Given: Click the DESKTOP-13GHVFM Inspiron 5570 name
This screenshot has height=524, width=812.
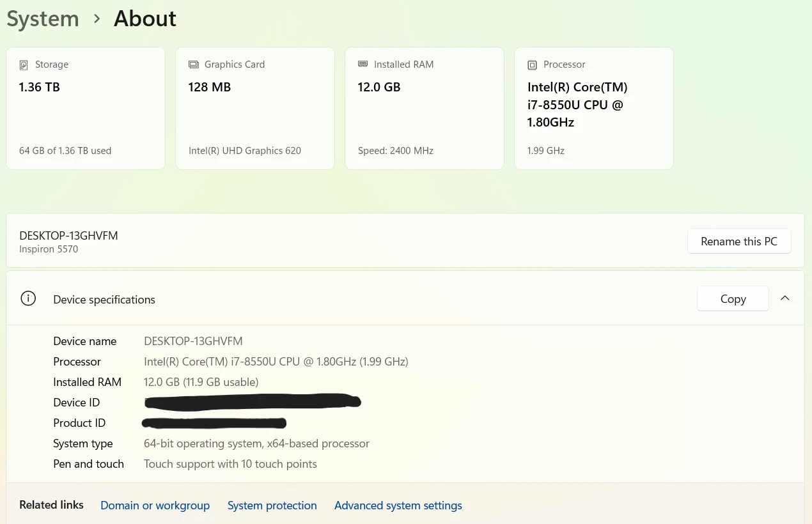Looking at the screenshot, I should (68, 242).
